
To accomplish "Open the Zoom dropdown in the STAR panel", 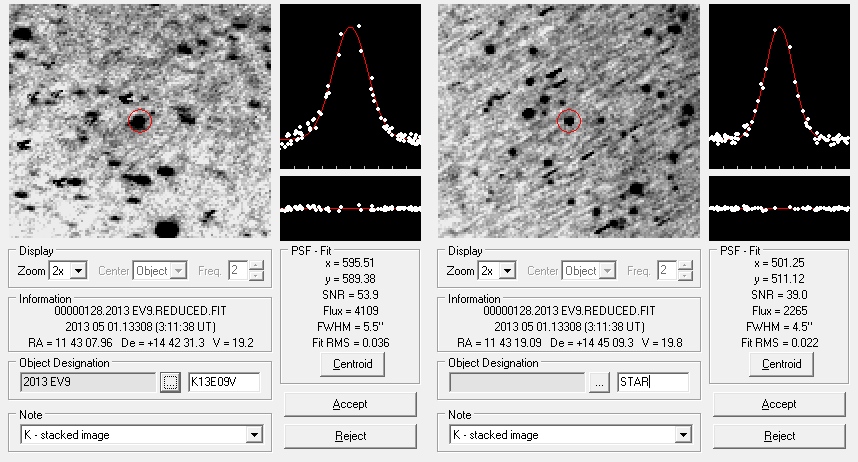I will coord(508,271).
